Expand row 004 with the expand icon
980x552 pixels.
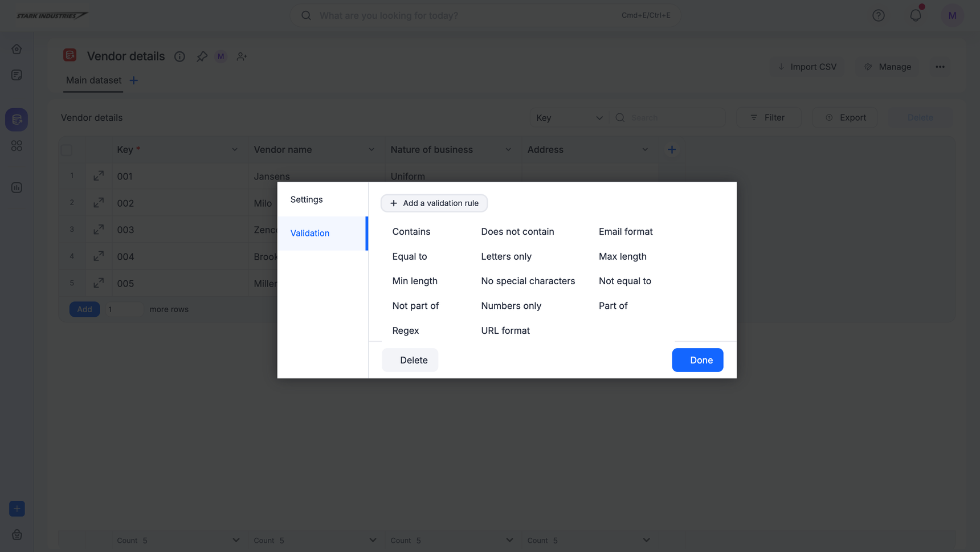[99, 256]
